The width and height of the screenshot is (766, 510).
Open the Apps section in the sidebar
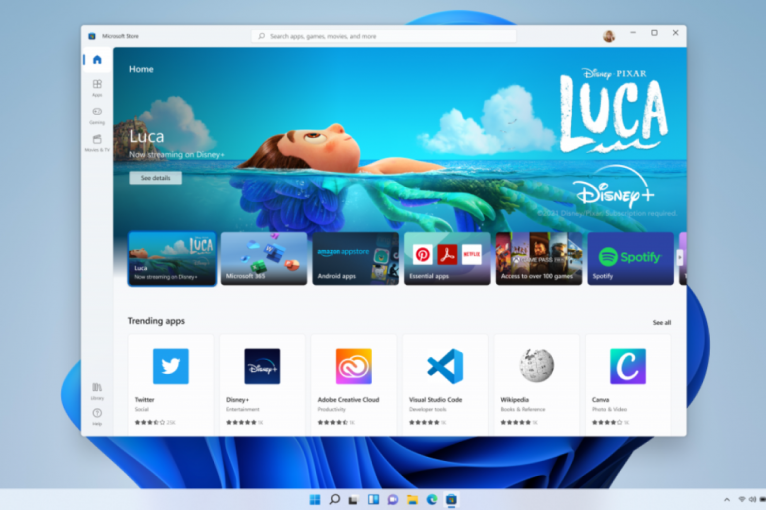pyautogui.click(x=97, y=88)
